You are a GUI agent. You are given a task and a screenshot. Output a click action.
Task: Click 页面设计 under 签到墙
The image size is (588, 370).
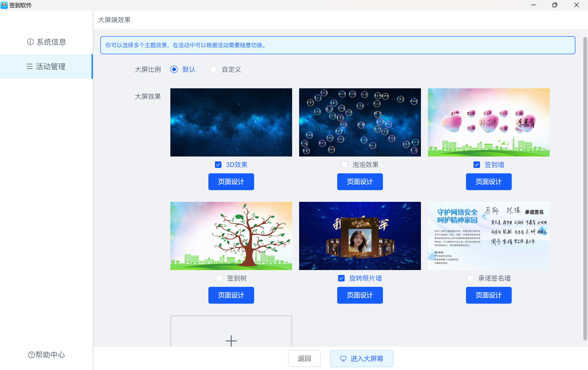click(x=488, y=182)
